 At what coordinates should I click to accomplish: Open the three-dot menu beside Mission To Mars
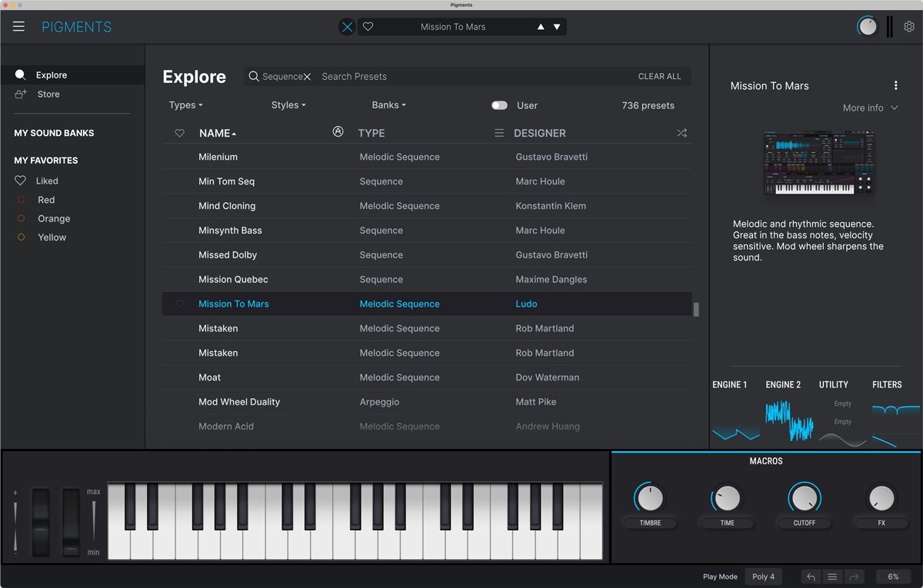pos(895,85)
